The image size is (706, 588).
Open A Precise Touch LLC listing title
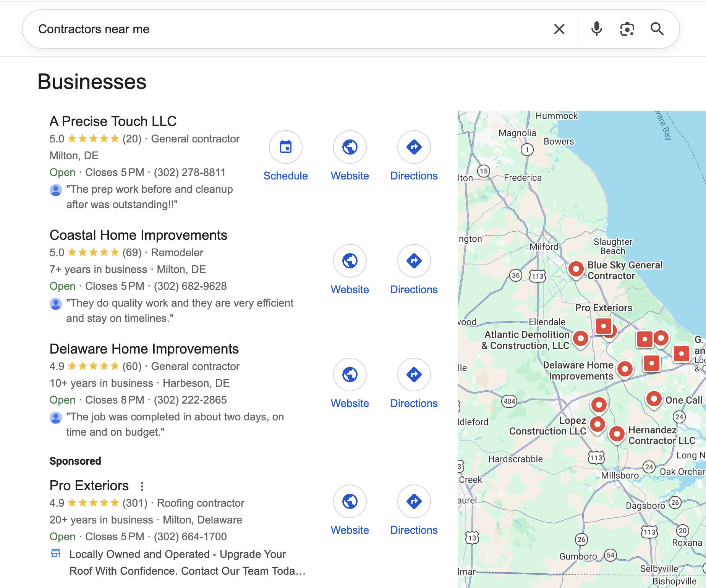pos(113,121)
